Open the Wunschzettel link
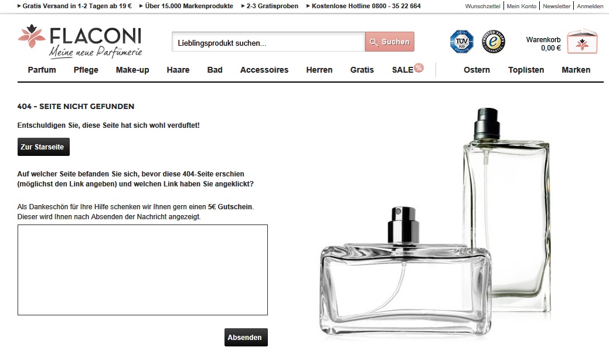 tap(482, 6)
